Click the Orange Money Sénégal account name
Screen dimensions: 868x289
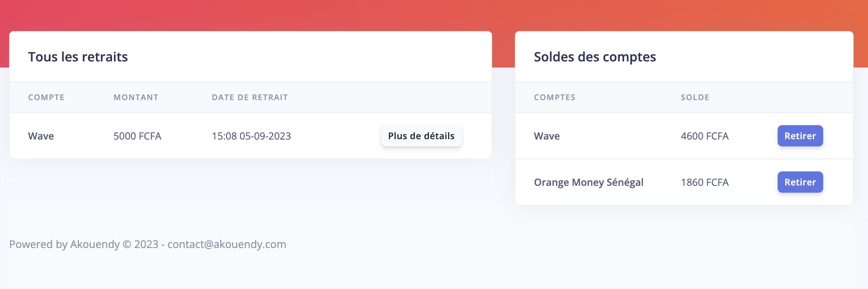pyautogui.click(x=589, y=182)
